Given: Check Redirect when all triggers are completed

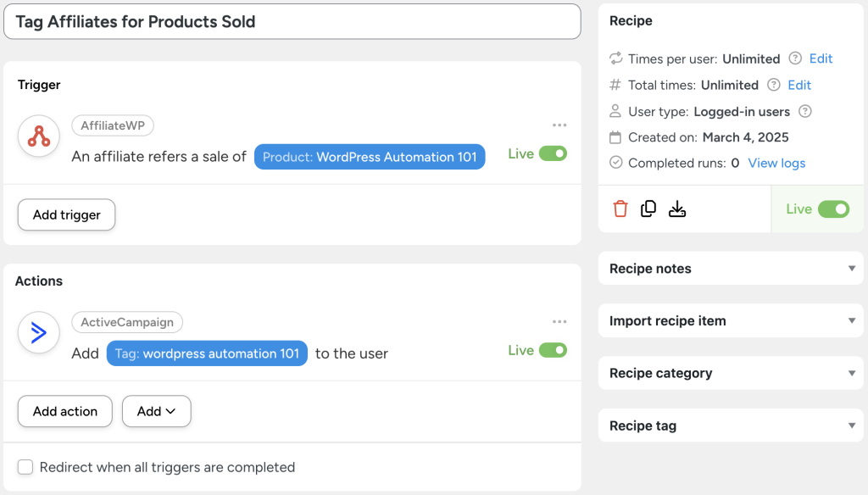Looking at the screenshot, I should click(25, 467).
